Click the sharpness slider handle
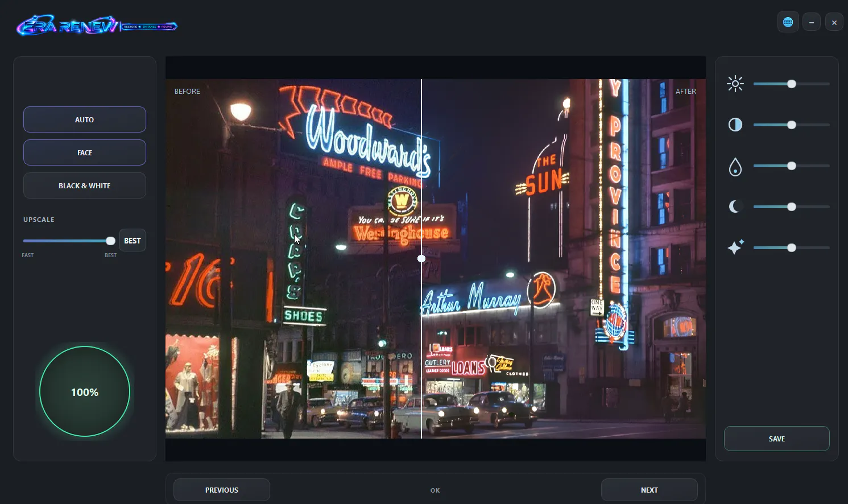This screenshot has width=848, height=504. click(x=792, y=248)
